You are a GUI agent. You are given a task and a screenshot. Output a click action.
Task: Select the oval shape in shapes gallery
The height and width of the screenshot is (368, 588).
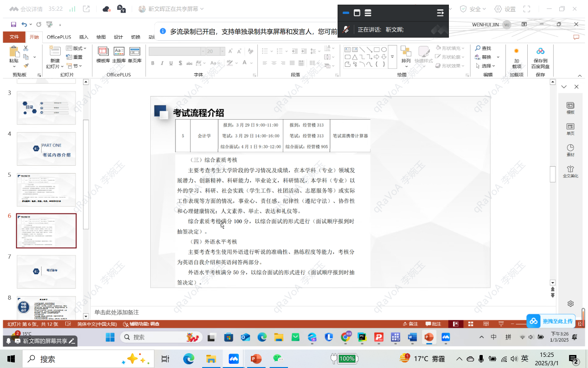click(384, 49)
